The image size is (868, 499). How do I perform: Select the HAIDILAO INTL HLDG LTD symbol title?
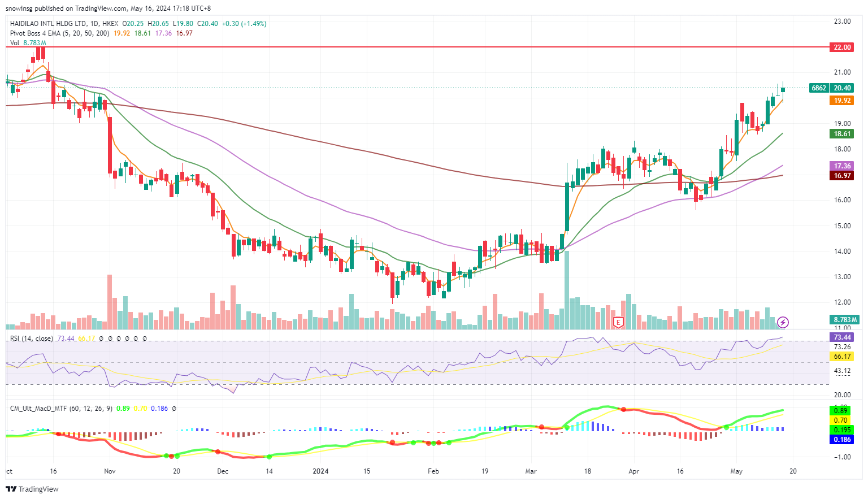49,24
